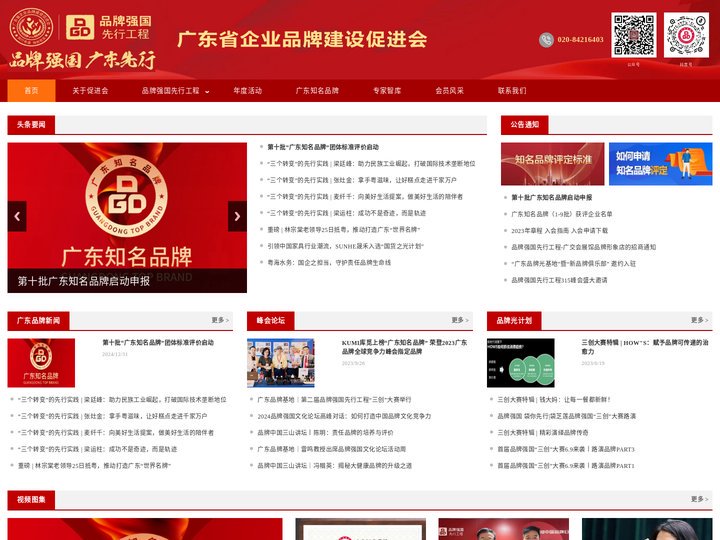The height and width of the screenshot is (540, 720).
Task: Open the 广东知名品牌 menu item
Action: (x=317, y=90)
